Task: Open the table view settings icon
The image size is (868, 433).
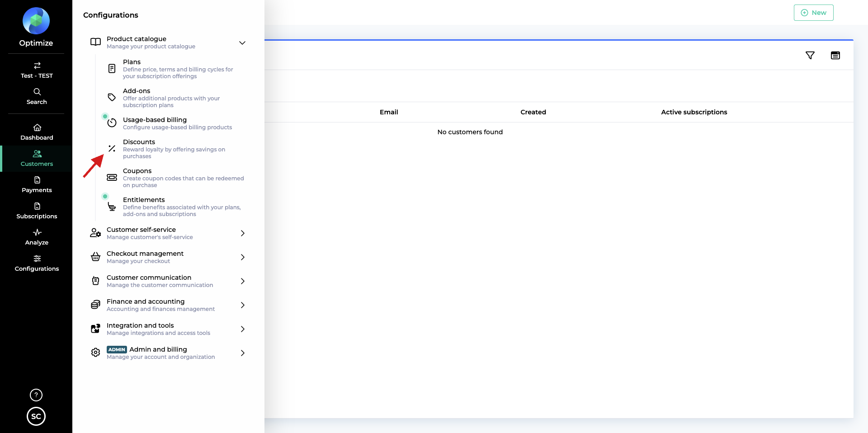Action: (835, 55)
